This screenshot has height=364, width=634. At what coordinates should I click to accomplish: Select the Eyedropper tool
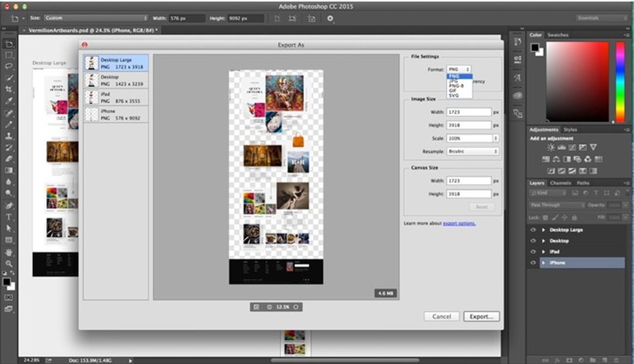9,101
